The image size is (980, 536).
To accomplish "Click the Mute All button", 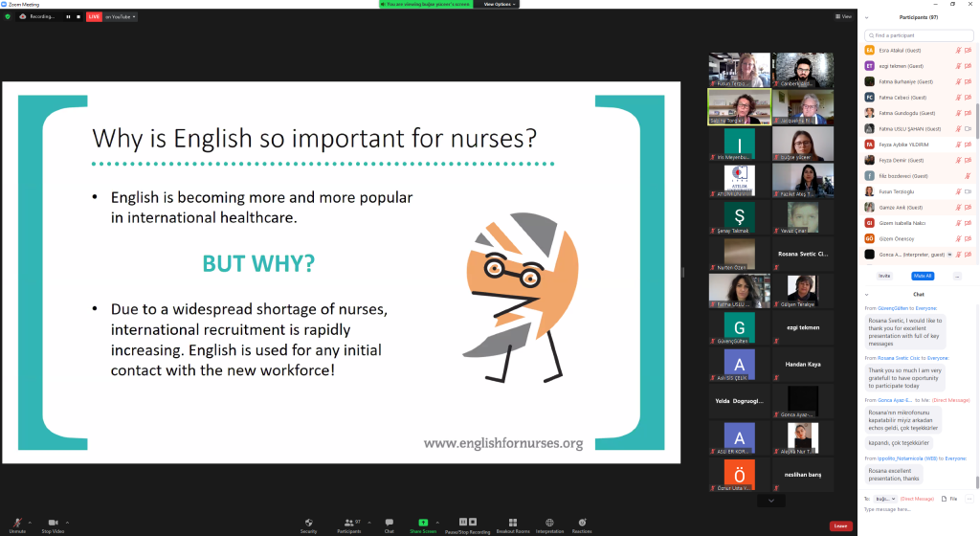I will pyautogui.click(x=922, y=276).
